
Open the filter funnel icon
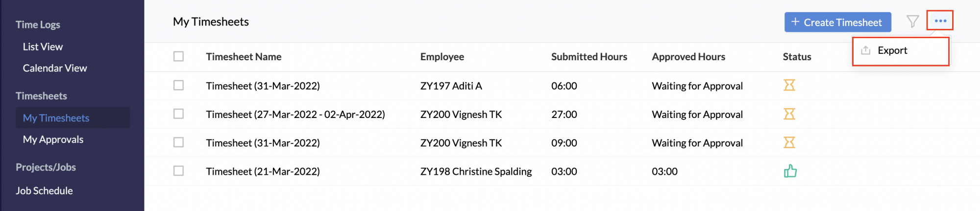click(912, 22)
